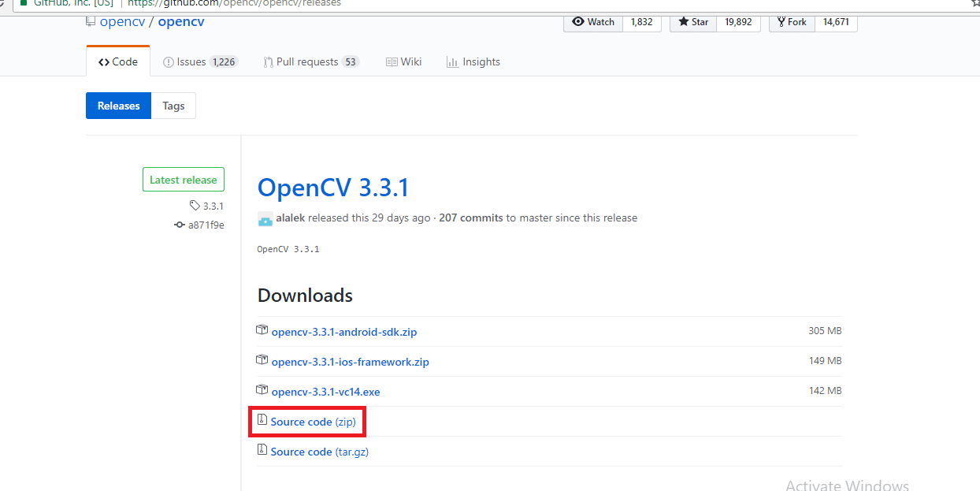View the 207 commits since release

[x=471, y=218]
